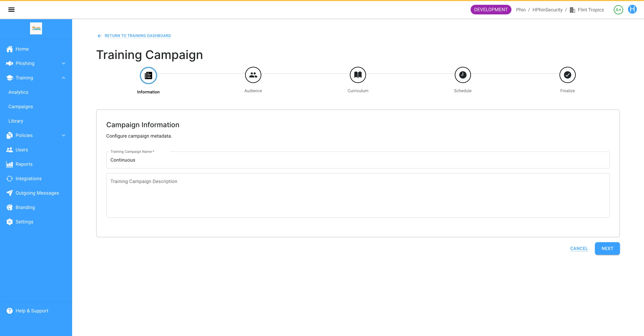Expand the Phishing sidebar section

(x=63, y=63)
